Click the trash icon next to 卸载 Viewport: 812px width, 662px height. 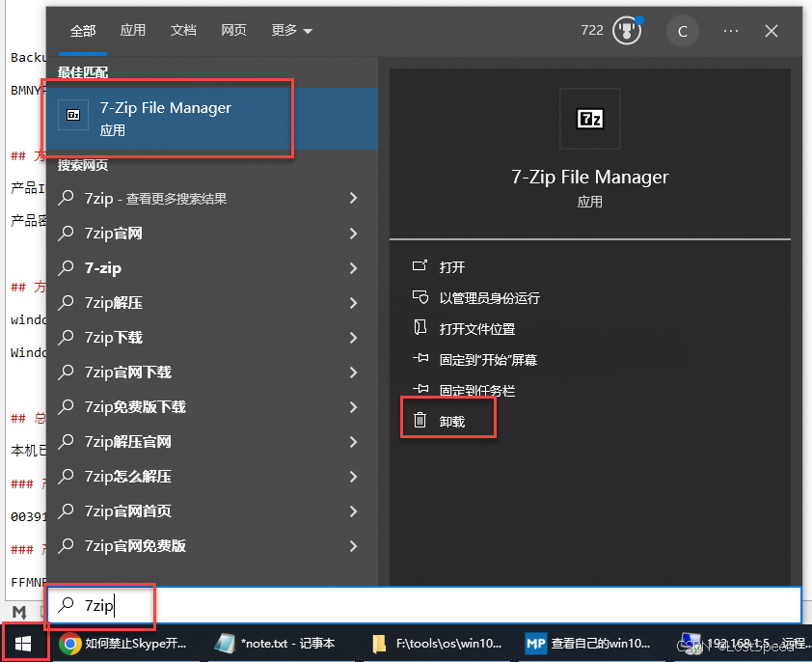point(420,420)
